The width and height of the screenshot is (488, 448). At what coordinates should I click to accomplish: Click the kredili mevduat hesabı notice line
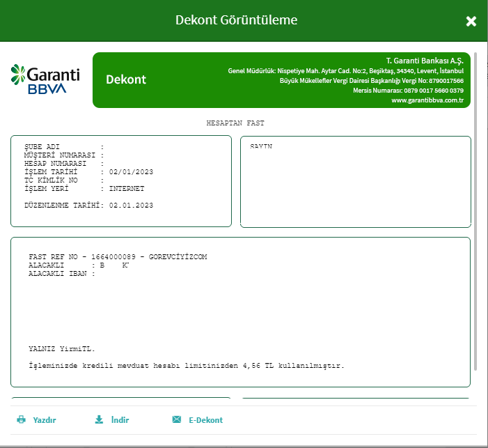(x=187, y=366)
